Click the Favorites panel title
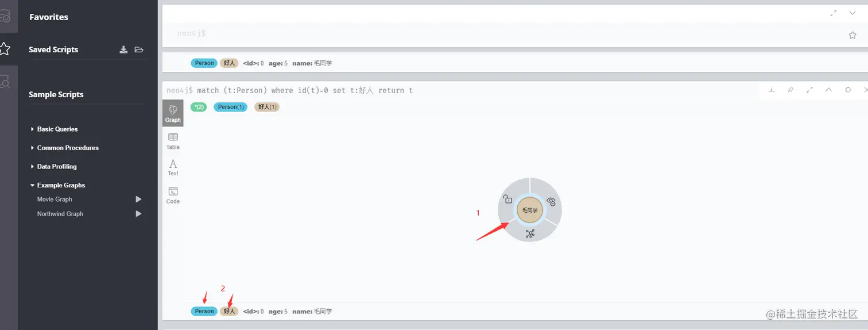 point(49,17)
